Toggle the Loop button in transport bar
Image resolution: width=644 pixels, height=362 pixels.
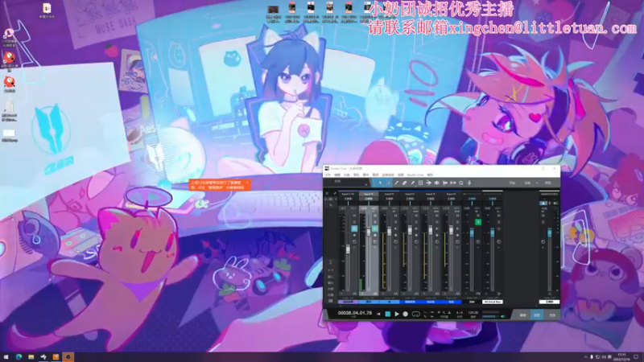pyautogui.click(x=415, y=314)
